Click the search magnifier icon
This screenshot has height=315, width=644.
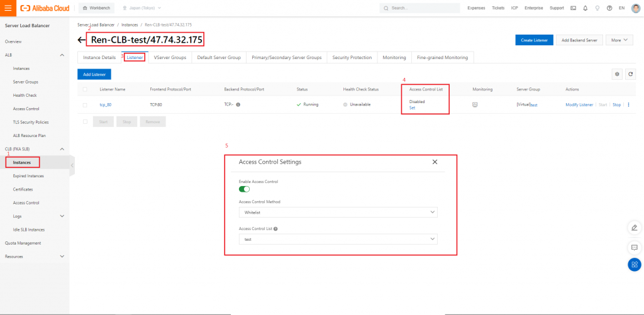point(386,8)
